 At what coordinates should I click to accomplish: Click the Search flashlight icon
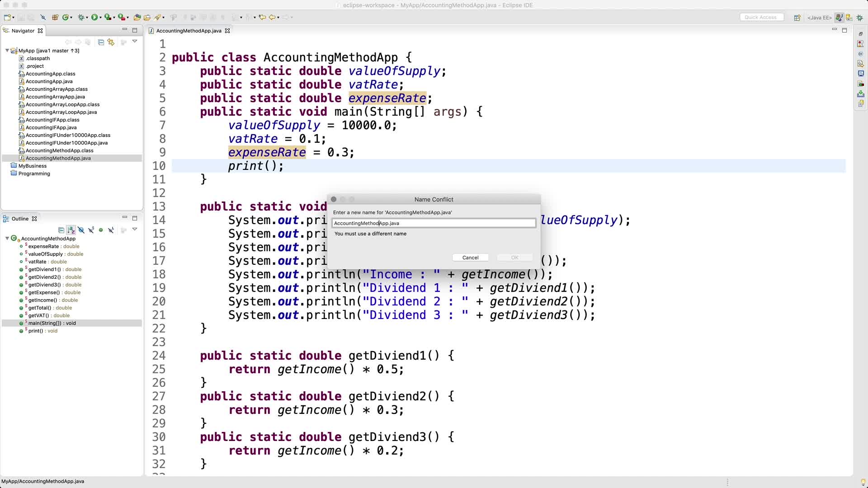coord(157,18)
